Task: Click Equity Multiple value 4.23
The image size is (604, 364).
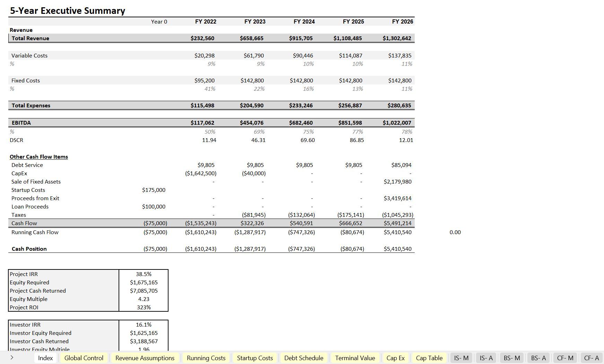Action: [144, 299]
